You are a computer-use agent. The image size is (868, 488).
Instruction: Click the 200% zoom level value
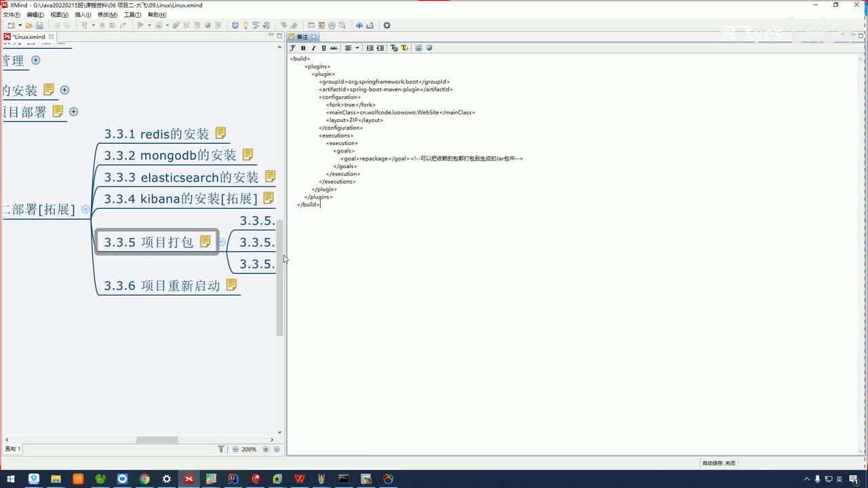click(249, 449)
